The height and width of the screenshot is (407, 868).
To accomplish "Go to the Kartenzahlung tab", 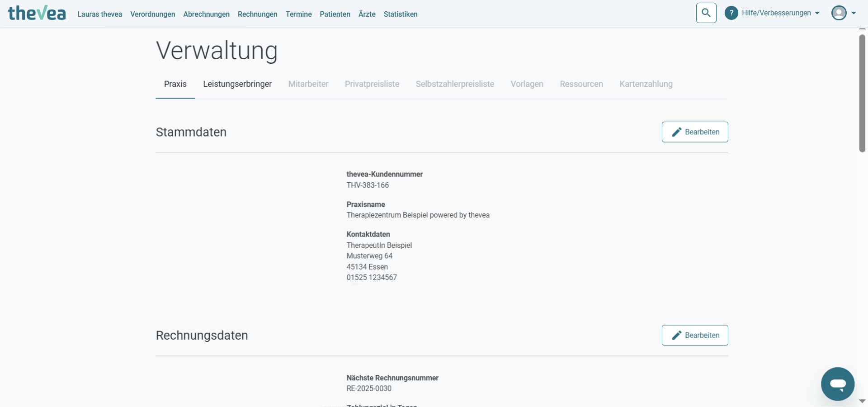I will [646, 84].
